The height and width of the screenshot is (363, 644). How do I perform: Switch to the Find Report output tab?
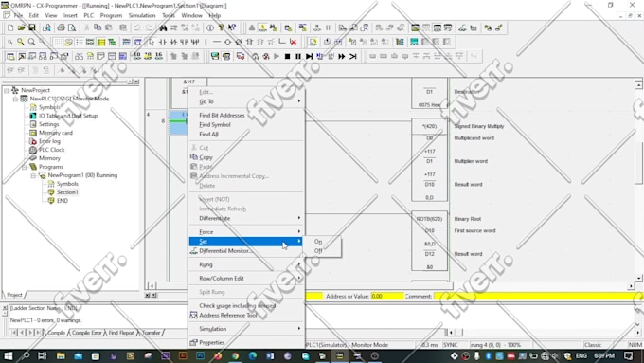pos(121,333)
